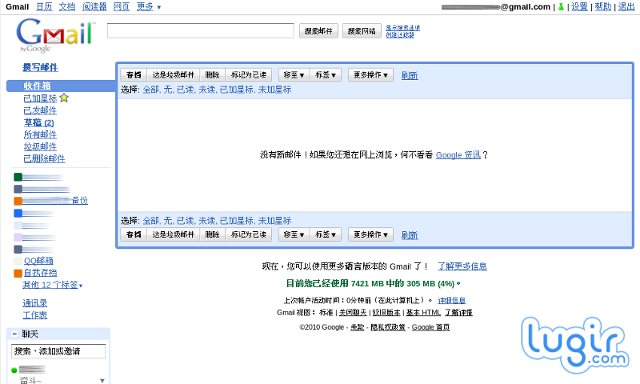Select 未读 in the upper 选择 row
Image resolution: width=640 pixels, height=384 pixels.
207,89
